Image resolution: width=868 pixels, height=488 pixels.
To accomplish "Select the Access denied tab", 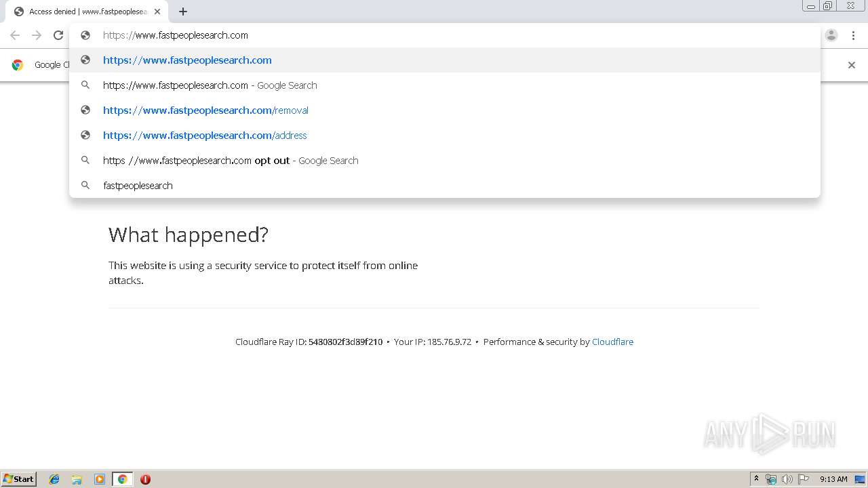I will [x=87, y=12].
